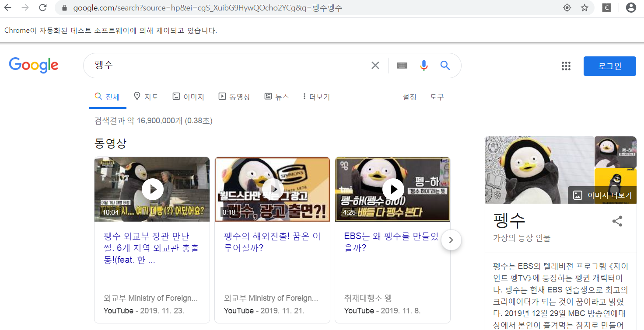Click the browser address bar URL
The image size is (644, 330).
click(x=208, y=8)
